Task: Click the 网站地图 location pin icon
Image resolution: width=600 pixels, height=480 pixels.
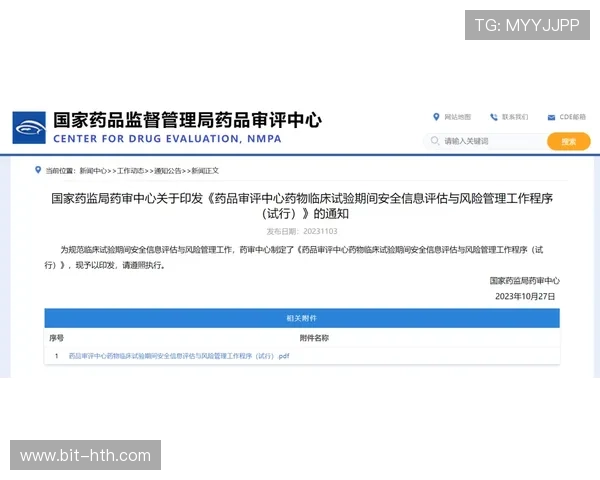Action: [436, 117]
